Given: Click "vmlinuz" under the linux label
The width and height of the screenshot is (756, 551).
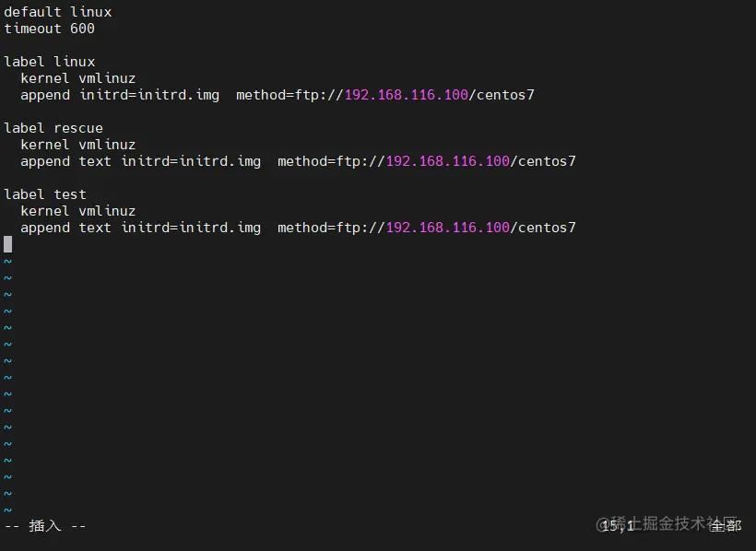Looking at the screenshot, I should [107, 78].
